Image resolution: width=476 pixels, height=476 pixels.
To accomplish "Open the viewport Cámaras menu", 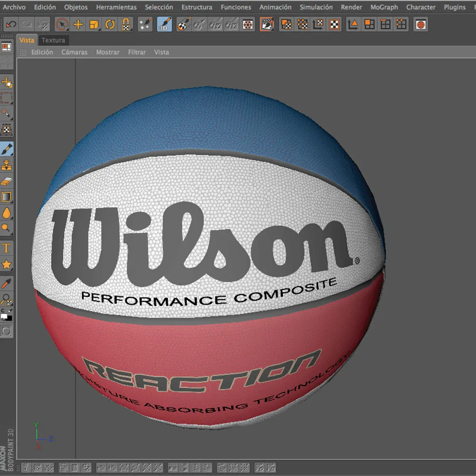I will pos(74,52).
